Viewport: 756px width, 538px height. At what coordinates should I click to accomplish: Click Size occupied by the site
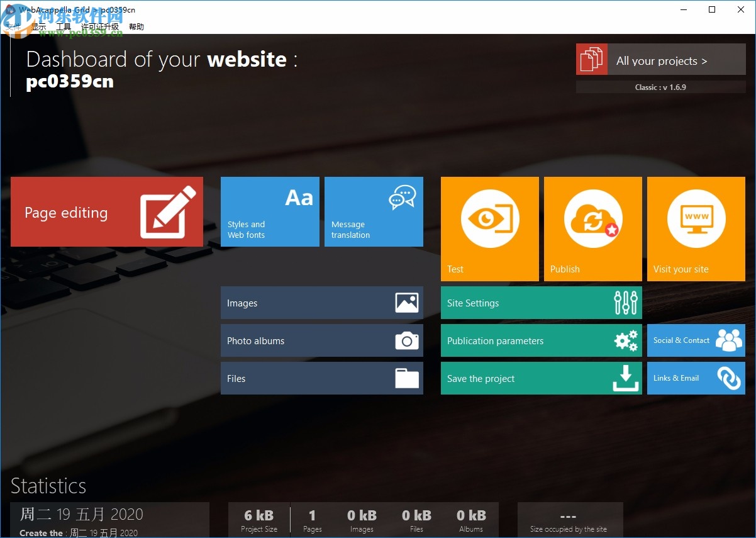[x=569, y=529]
